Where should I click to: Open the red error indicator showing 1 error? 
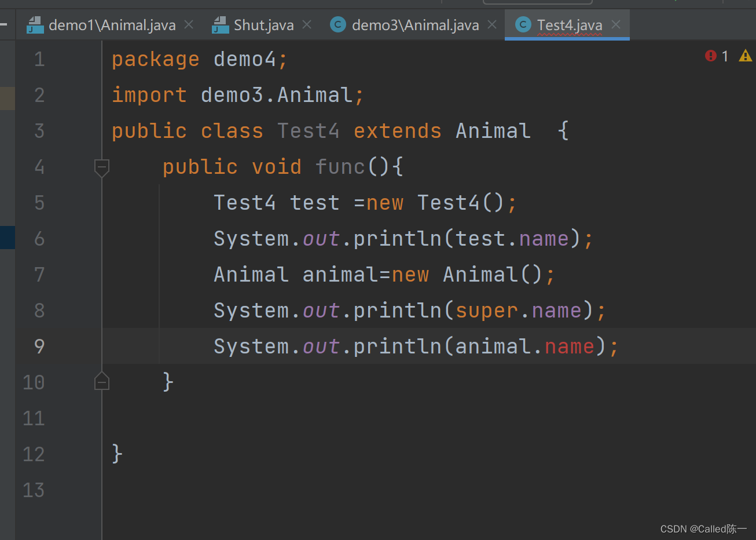click(x=711, y=56)
